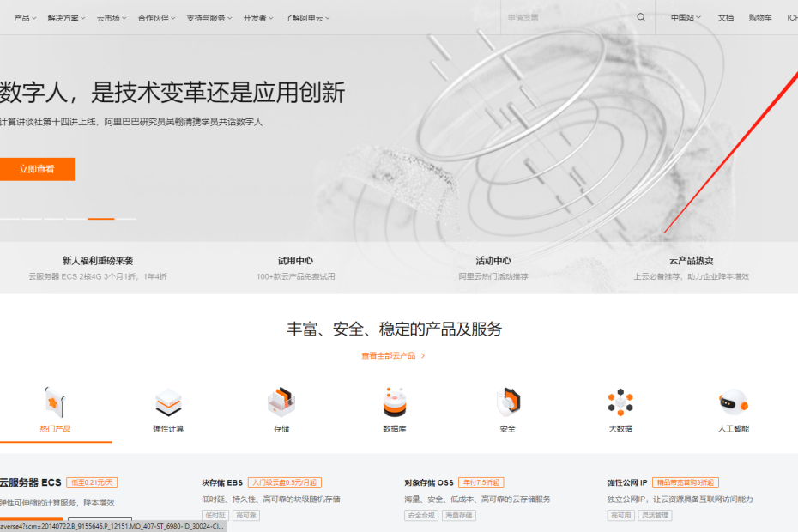Click 查看全部云产品 link
Screen dimensions: 798x532
pos(393,355)
